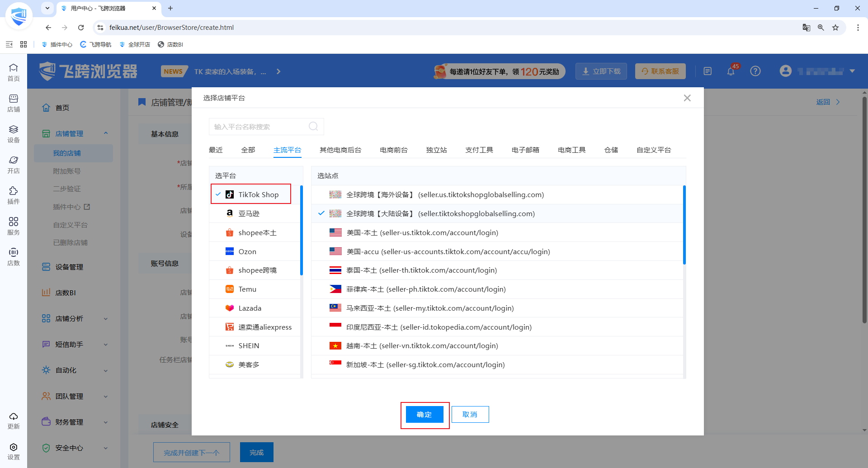Expand the 店铺分析 sidebar section
Screen dimensions: 868x468
click(x=106, y=319)
